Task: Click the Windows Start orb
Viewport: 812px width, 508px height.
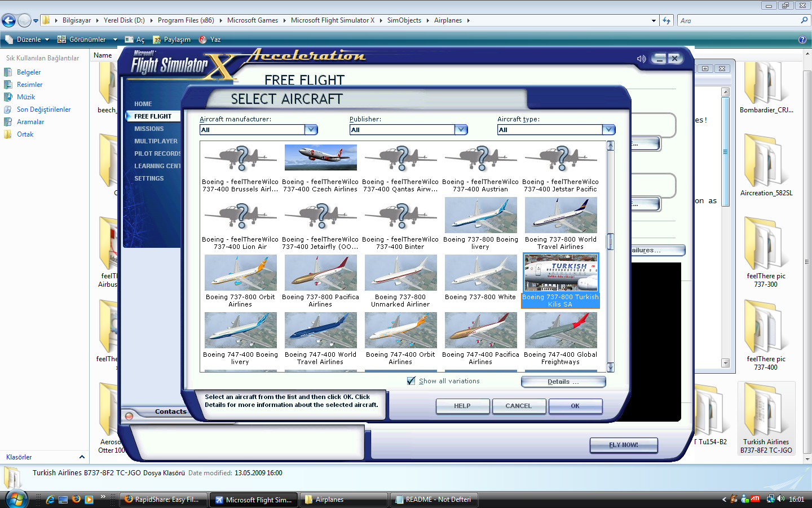Action: (16, 499)
